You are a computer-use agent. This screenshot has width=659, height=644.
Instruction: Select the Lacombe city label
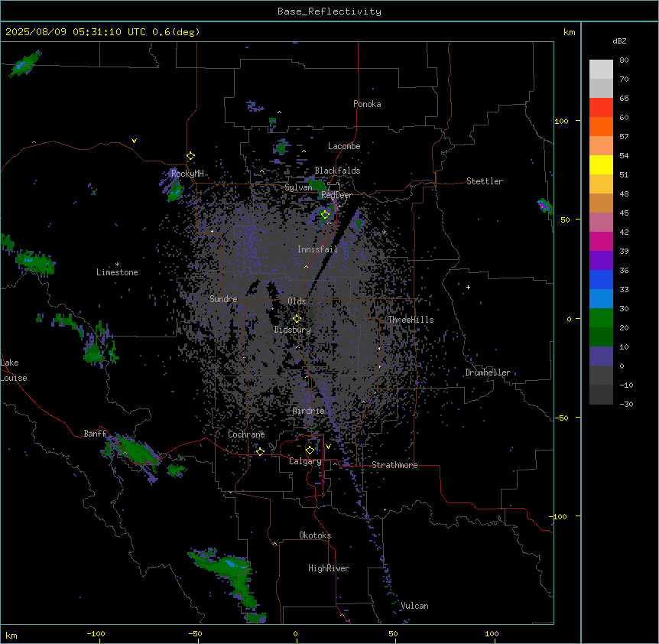point(344,146)
